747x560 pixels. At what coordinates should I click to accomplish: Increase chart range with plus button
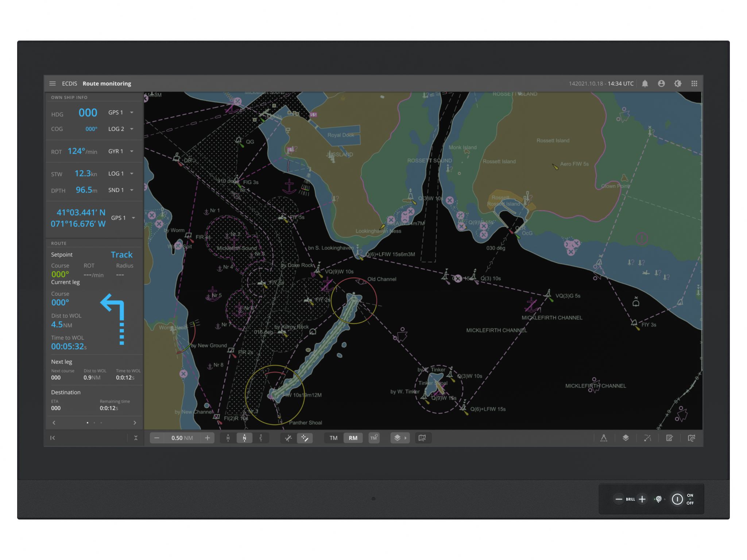tap(208, 438)
